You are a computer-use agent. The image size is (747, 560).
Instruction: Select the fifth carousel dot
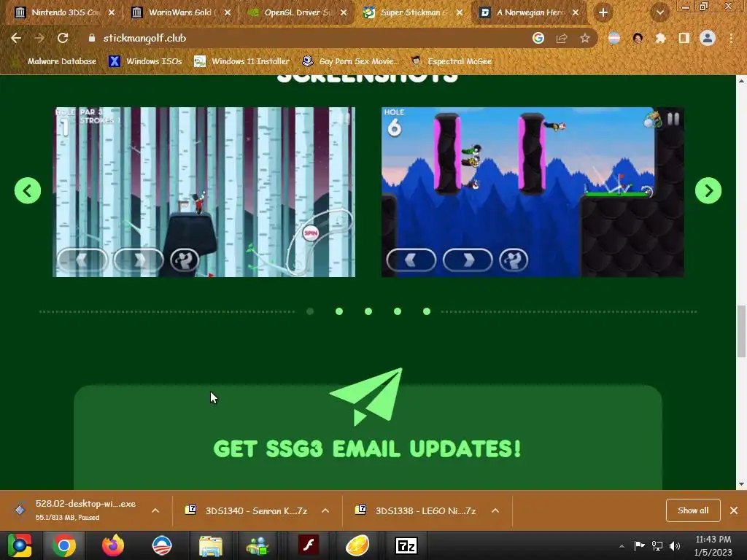tap(427, 311)
